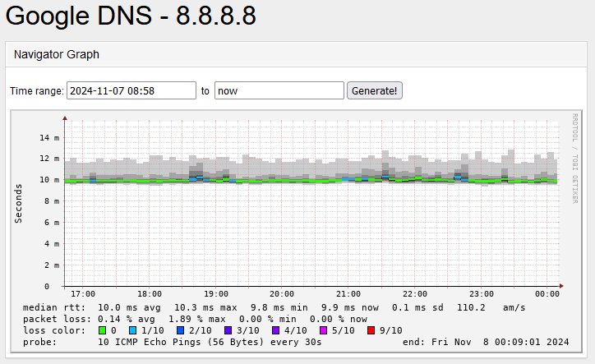Viewport: 595px width, 364px height.
Task: Click the 17:00 mark on the time axis
Action: coord(83,293)
